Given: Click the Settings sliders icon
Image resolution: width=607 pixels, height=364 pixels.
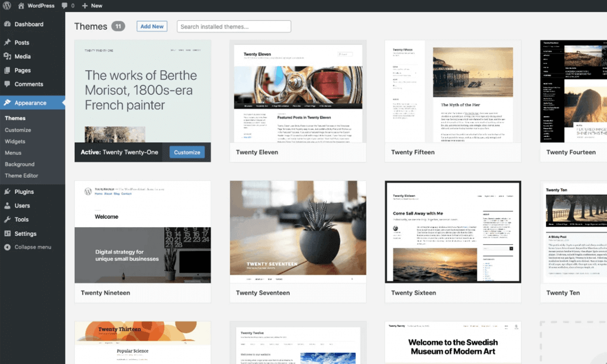Looking at the screenshot, I should click(7, 234).
